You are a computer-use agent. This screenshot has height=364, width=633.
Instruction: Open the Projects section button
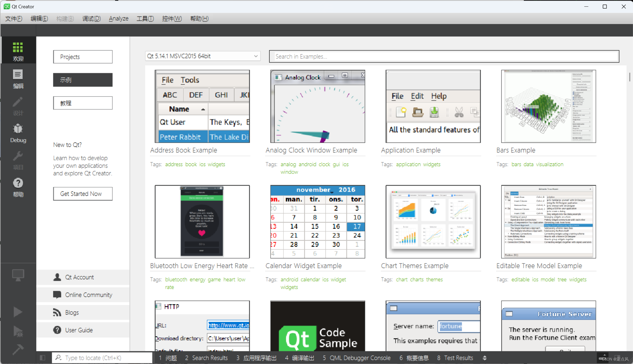tap(83, 57)
